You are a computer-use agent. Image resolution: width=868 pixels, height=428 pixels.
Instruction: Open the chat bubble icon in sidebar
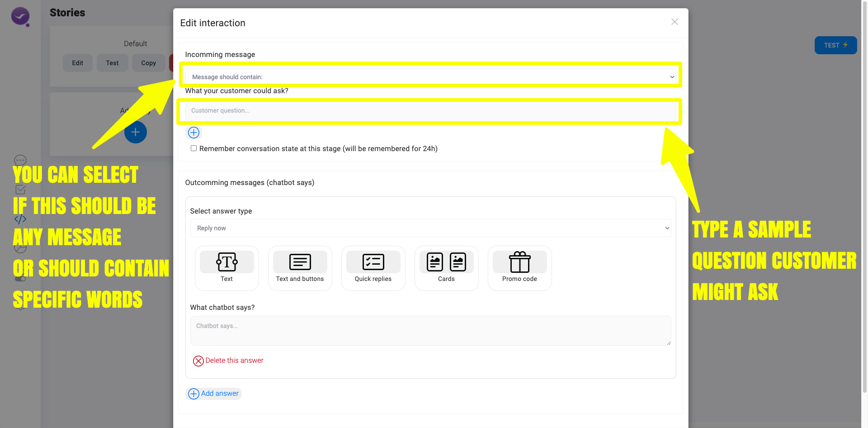[20, 161]
